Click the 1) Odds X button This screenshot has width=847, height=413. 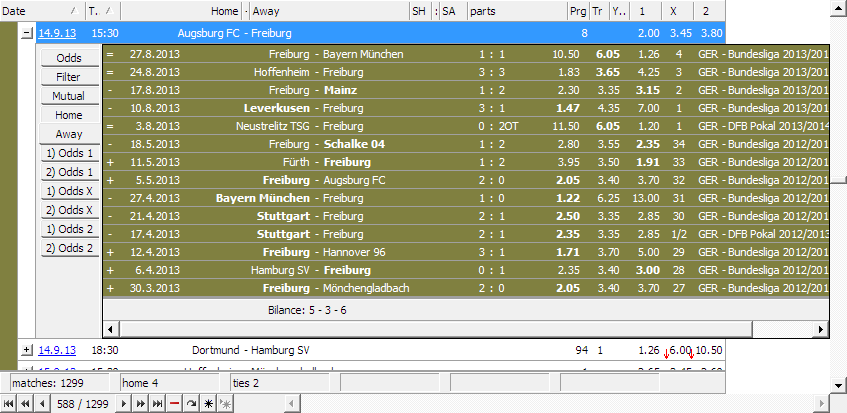coord(69,191)
